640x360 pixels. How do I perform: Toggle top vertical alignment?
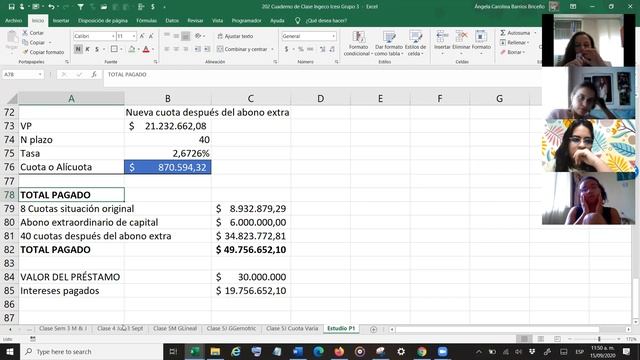[167, 36]
